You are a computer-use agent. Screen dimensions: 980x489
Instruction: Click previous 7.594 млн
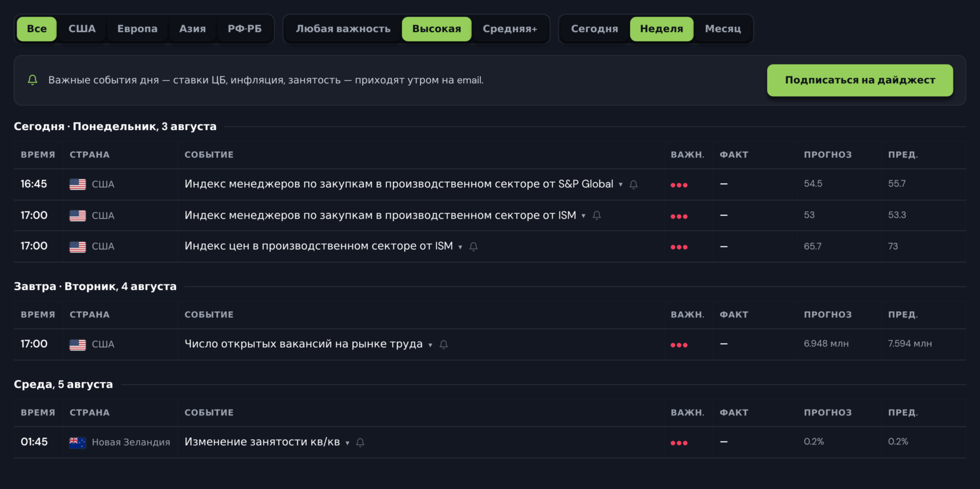(x=910, y=344)
